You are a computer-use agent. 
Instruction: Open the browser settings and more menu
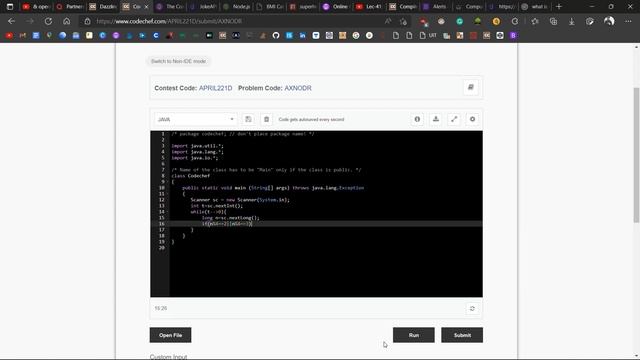point(628,21)
